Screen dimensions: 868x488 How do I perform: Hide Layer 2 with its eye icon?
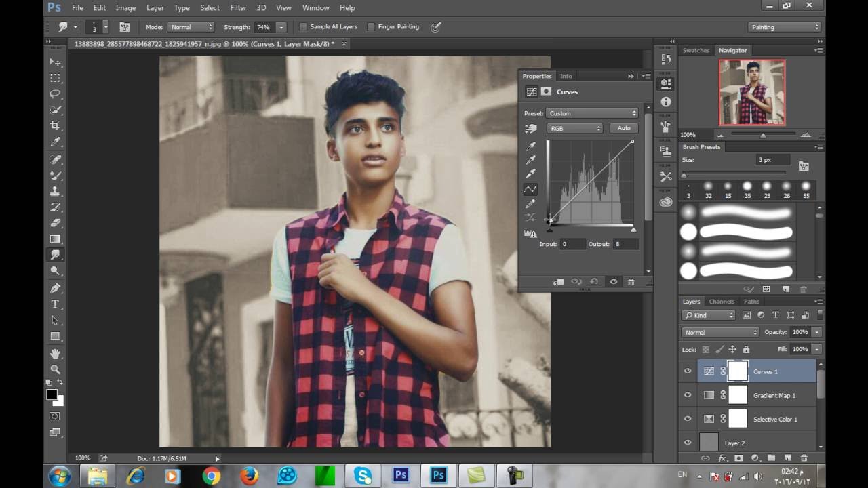tap(688, 443)
